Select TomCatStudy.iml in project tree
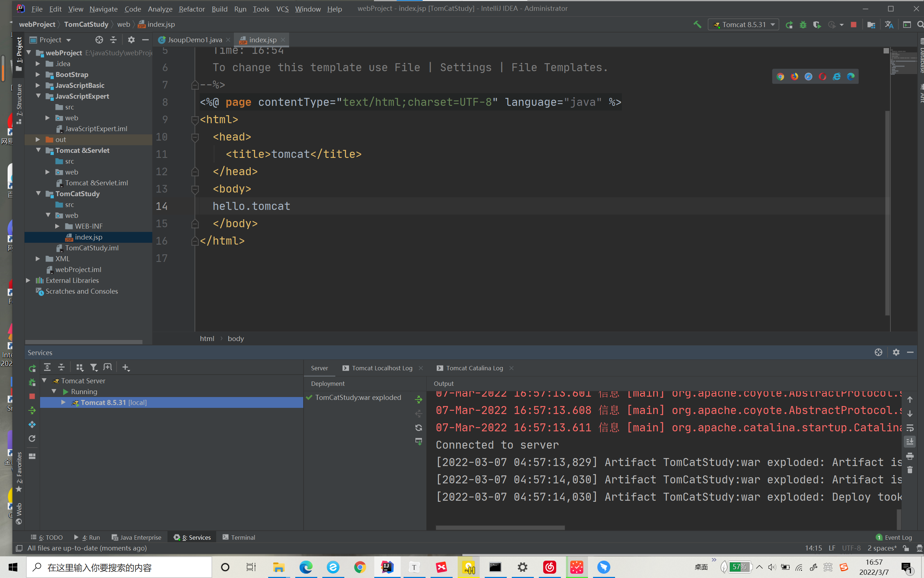The image size is (924, 578). pos(92,248)
